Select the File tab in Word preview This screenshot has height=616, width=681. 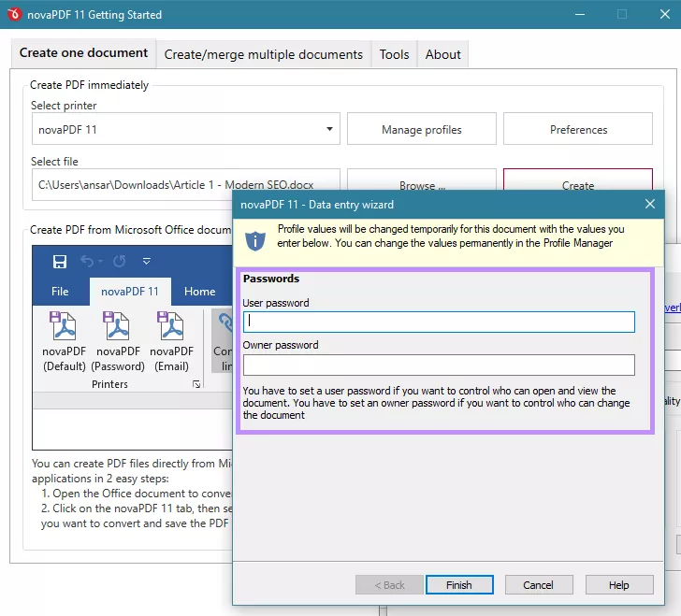(x=60, y=292)
